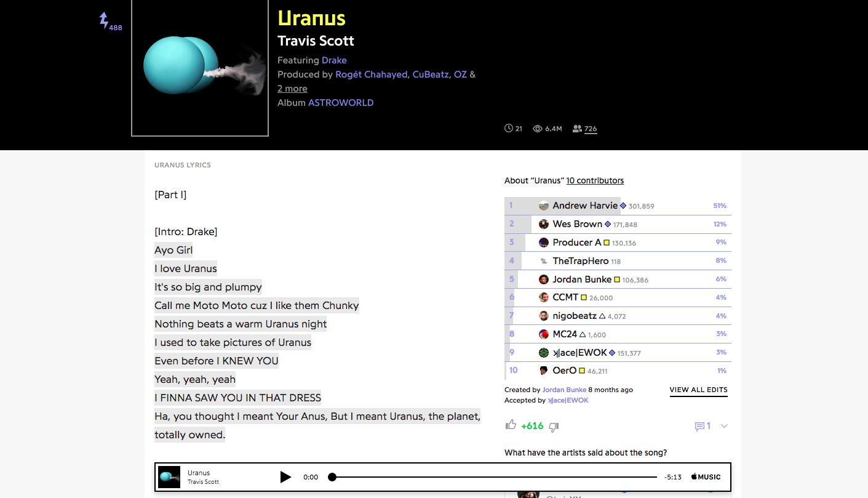868x498 pixels.
Task: Click the eye views icon showing 6.4M
Action: 537,129
